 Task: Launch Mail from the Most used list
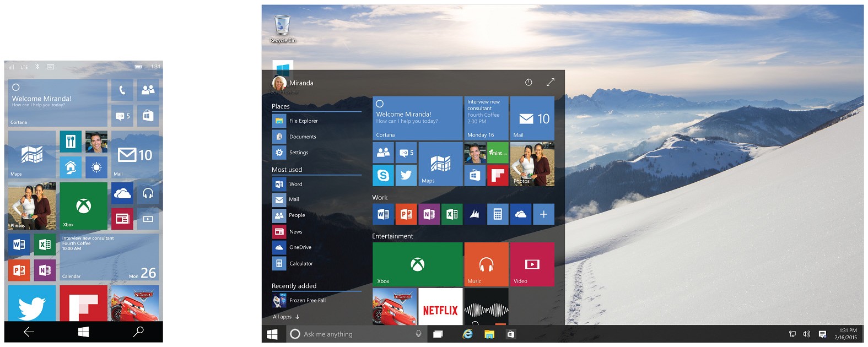(x=316, y=199)
